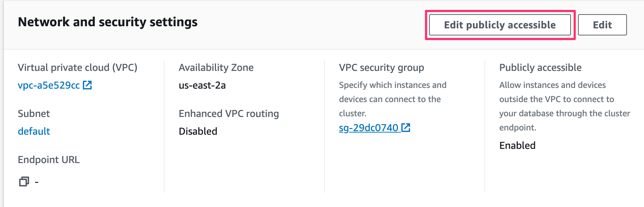Open the default subnet link
The width and height of the screenshot is (644, 207).
[34, 132]
